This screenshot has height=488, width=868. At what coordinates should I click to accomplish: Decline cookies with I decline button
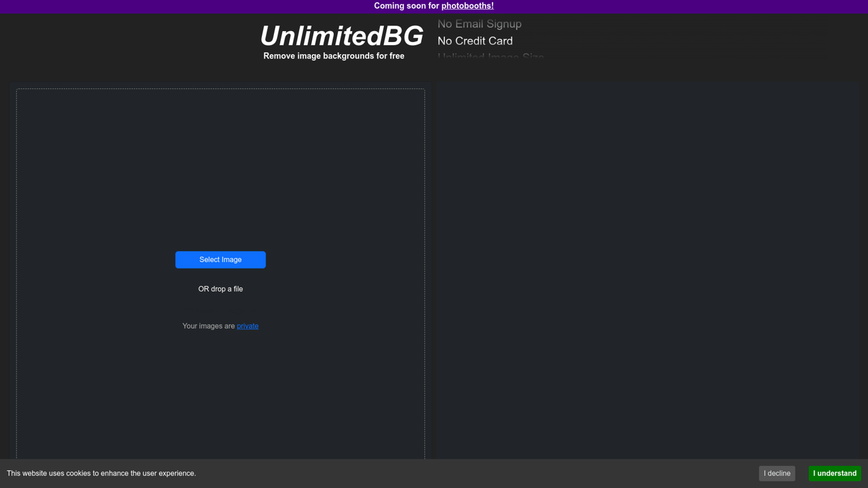point(776,473)
